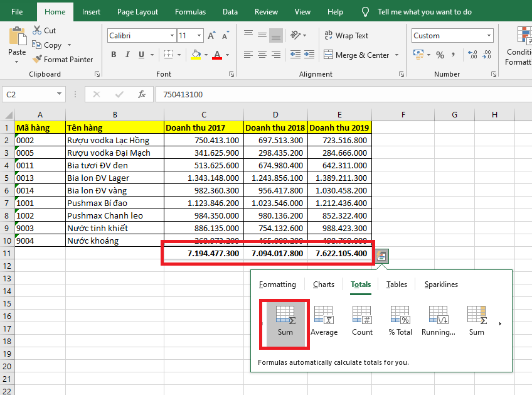Click the Format Painter tool
Image resolution: width=532 pixels, height=395 pixels.
click(x=62, y=60)
